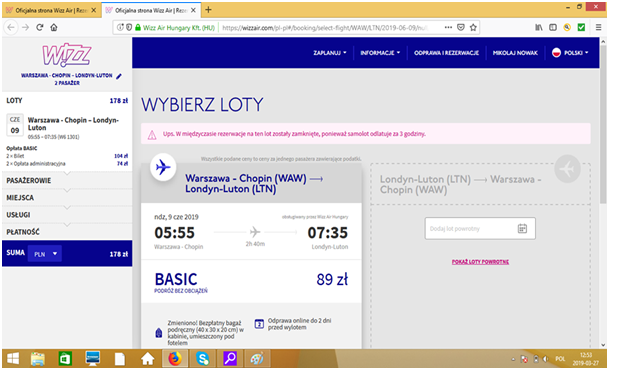Open the green spreadsheet taskbar app
The image size is (622, 370).
[65, 359]
